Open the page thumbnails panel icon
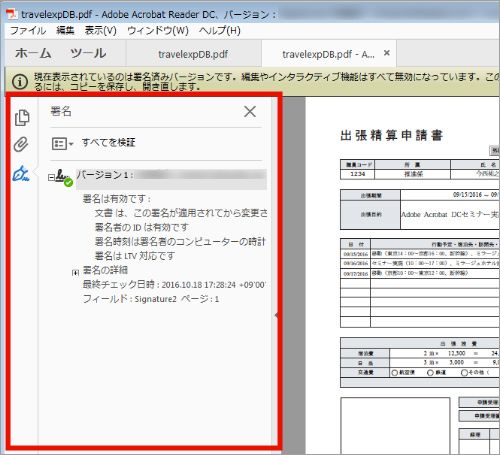 pos(22,118)
